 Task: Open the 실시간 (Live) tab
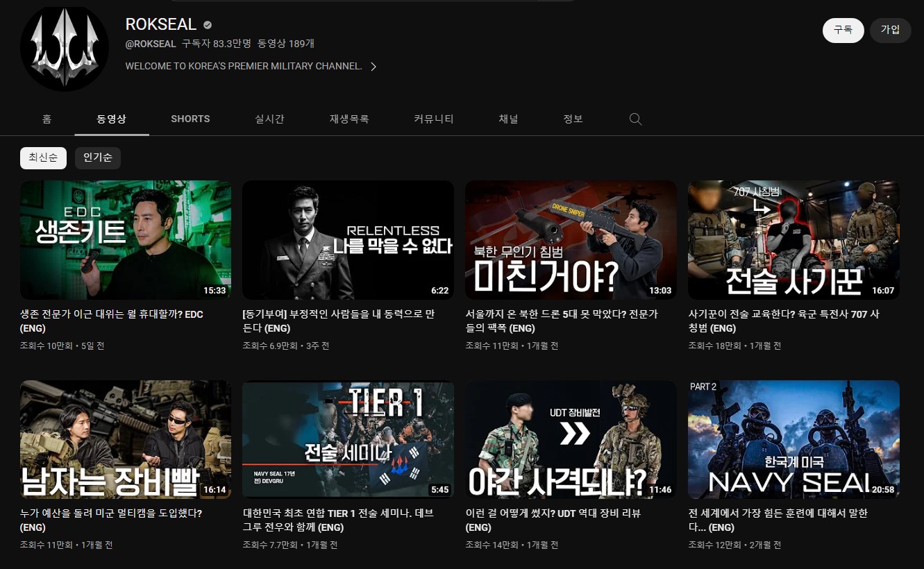pyautogui.click(x=269, y=119)
